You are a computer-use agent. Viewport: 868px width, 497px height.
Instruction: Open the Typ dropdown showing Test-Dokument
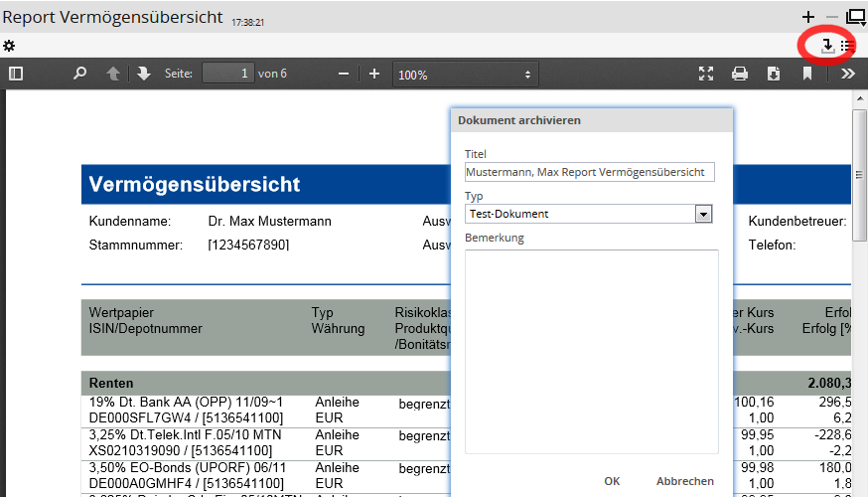click(589, 214)
